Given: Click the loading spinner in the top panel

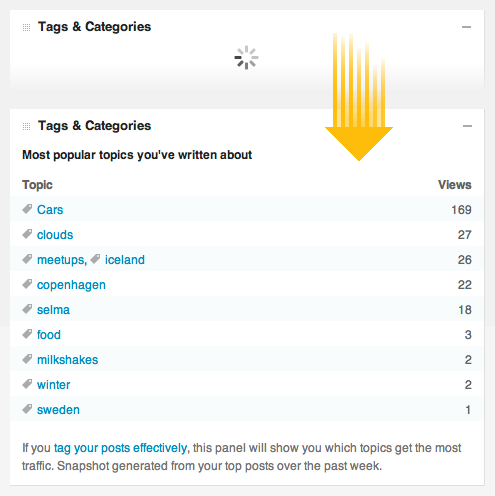Looking at the screenshot, I should [246, 57].
